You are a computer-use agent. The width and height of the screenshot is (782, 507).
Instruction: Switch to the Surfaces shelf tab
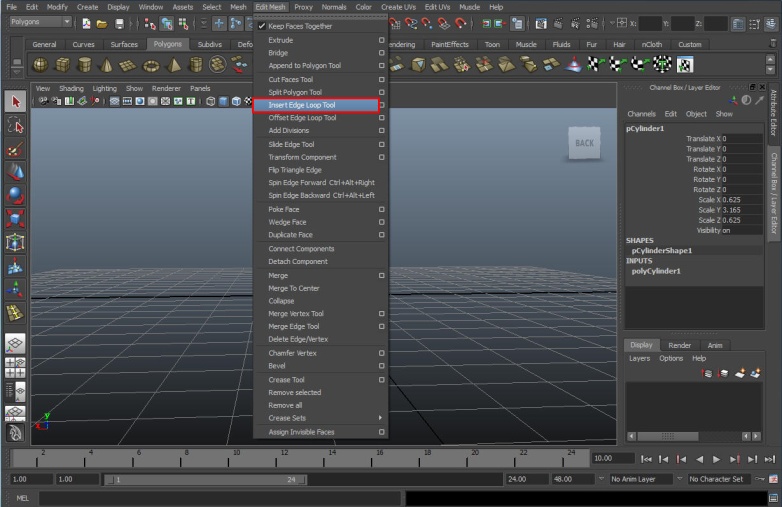(124, 44)
